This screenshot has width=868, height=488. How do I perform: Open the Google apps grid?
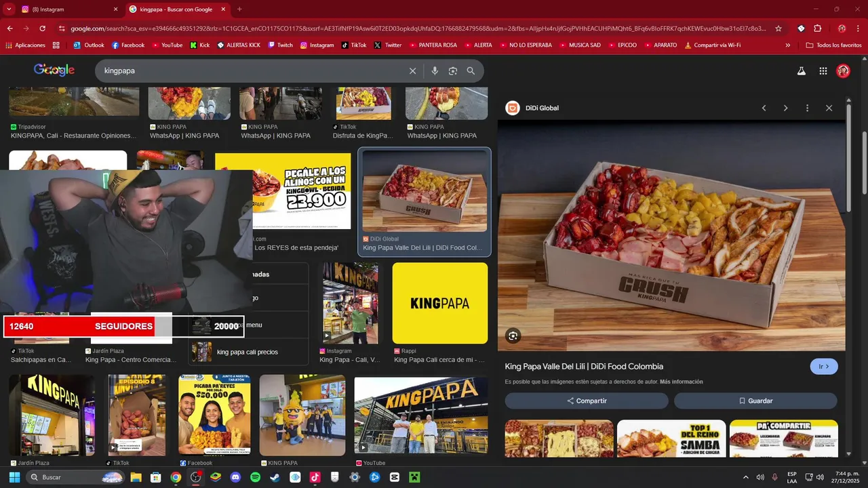(x=823, y=71)
